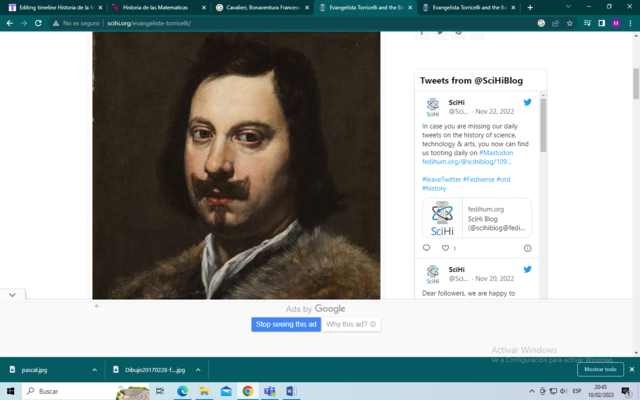The width and height of the screenshot is (640, 400).
Task: Click the Twitter bird on the Nov 22 tweet
Action: 527,102
